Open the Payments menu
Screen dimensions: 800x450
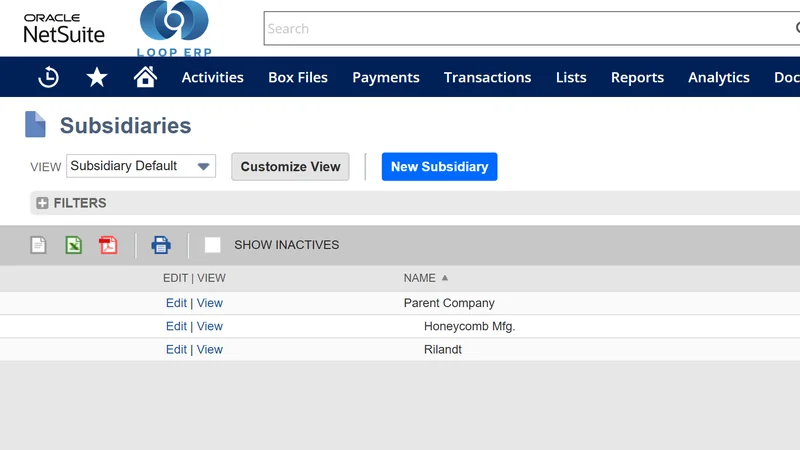point(386,78)
